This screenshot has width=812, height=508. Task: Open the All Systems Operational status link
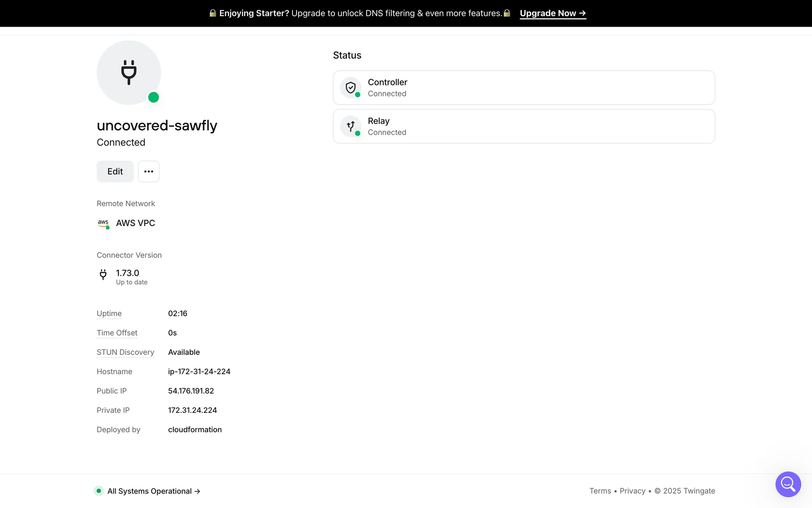point(154,491)
